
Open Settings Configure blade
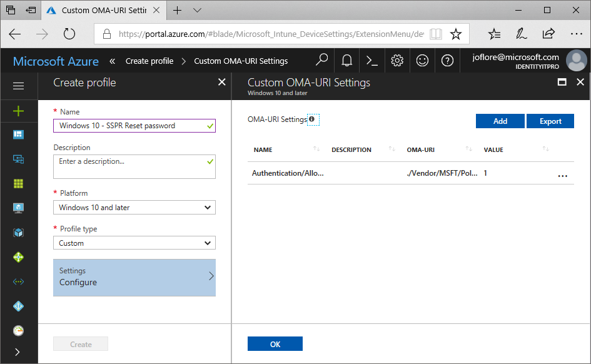point(134,277)
